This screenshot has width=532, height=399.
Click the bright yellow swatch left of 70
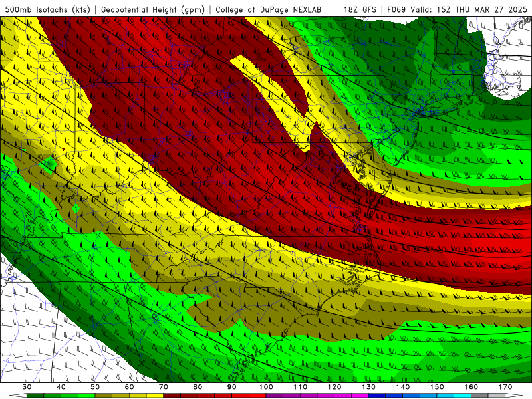point(155,396)
